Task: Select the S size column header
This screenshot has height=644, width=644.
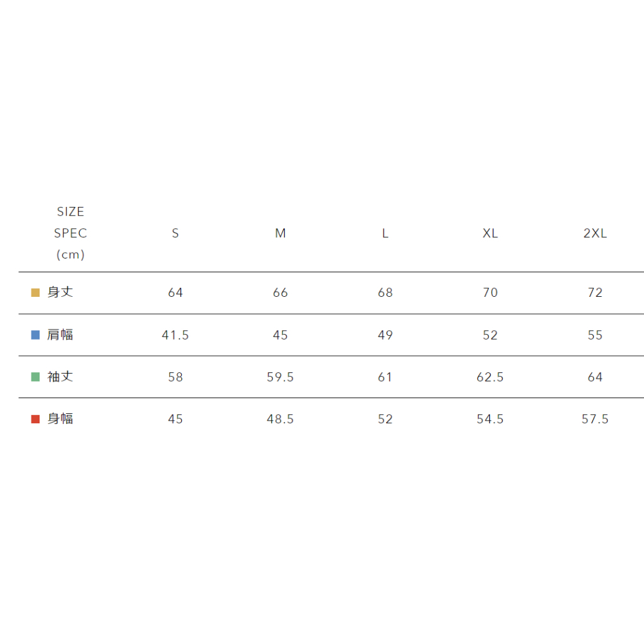Action: pos(175,233)
